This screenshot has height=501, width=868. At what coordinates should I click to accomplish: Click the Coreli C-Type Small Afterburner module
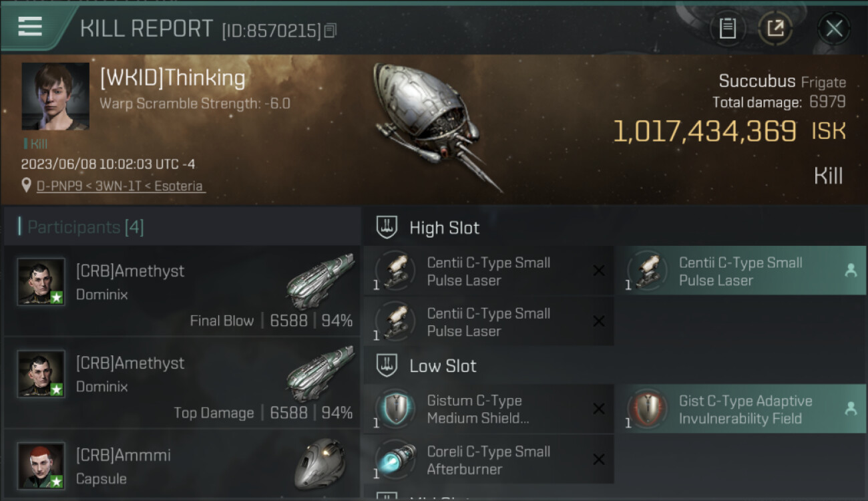489,460
